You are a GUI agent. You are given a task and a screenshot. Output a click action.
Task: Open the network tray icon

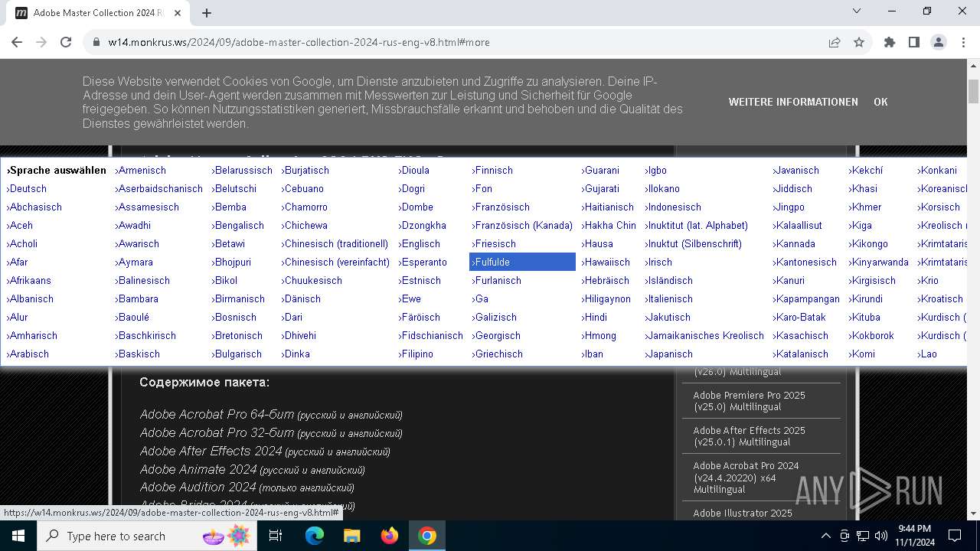[x=863, y=536]
